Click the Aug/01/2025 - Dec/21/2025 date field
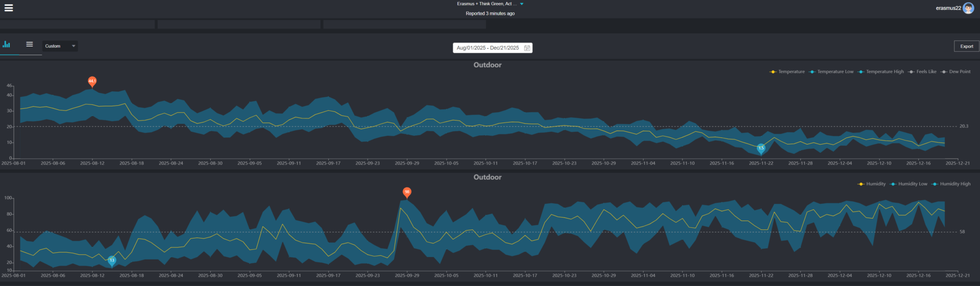 tap(487, 48)
